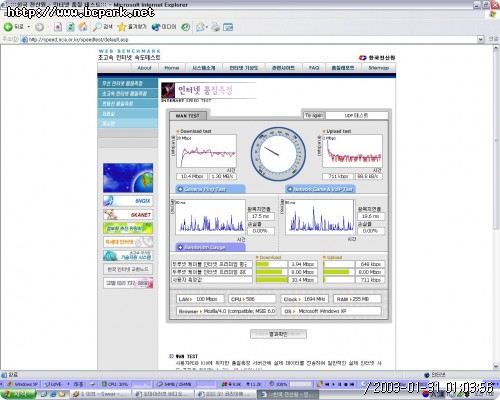
Task: Click the Try again button
Action: 314,115
